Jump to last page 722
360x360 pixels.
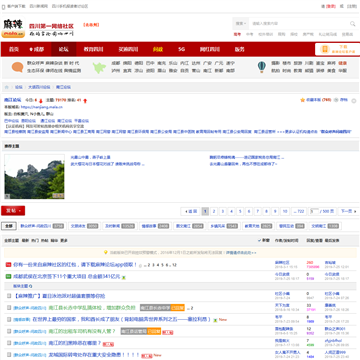[299, 211]
